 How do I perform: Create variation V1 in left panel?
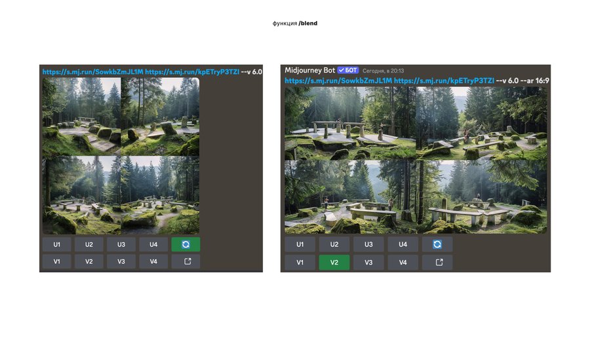point(57,261)
